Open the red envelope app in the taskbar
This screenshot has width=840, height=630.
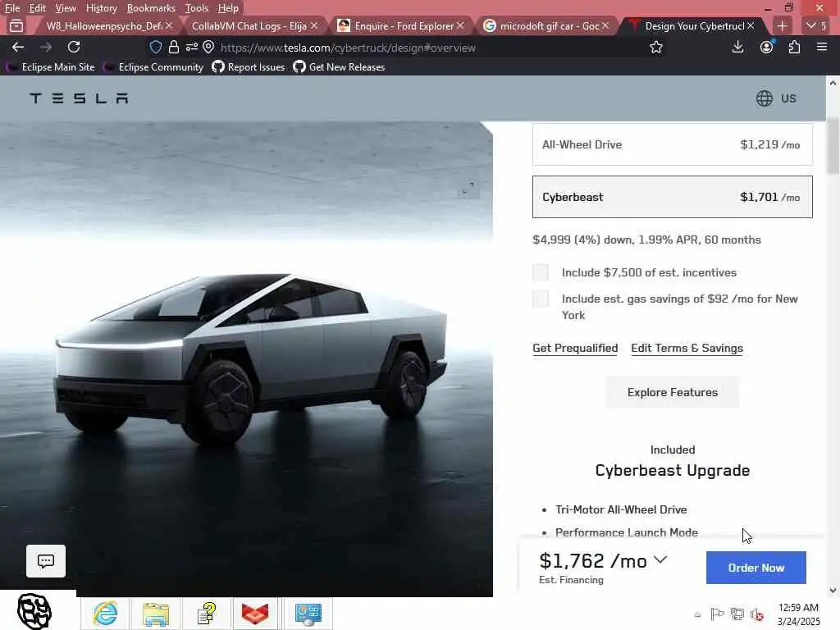pyautogui.click(x=255, y=614)
